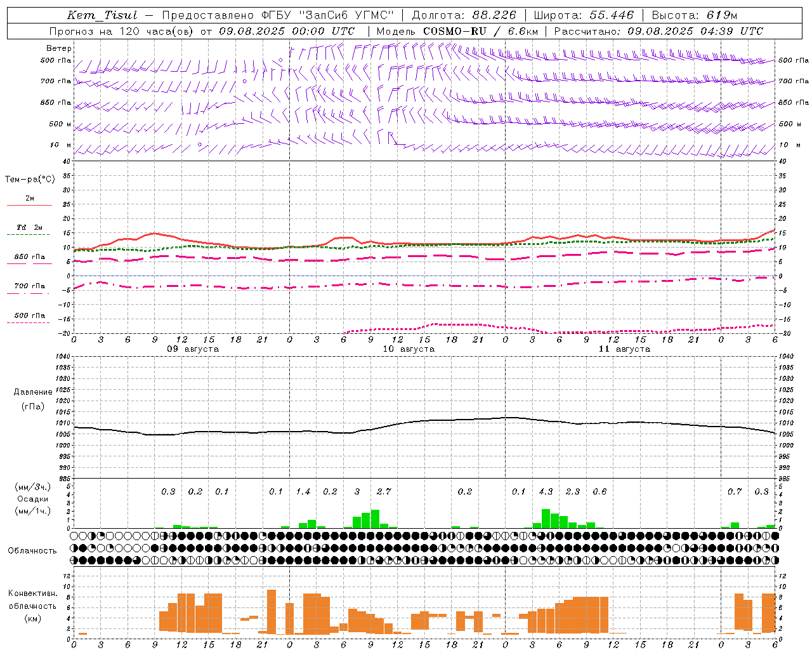Click the '500 м' wind level label on left
The height and width of the screenshot is (650, 812).
(x=60, y=124)
